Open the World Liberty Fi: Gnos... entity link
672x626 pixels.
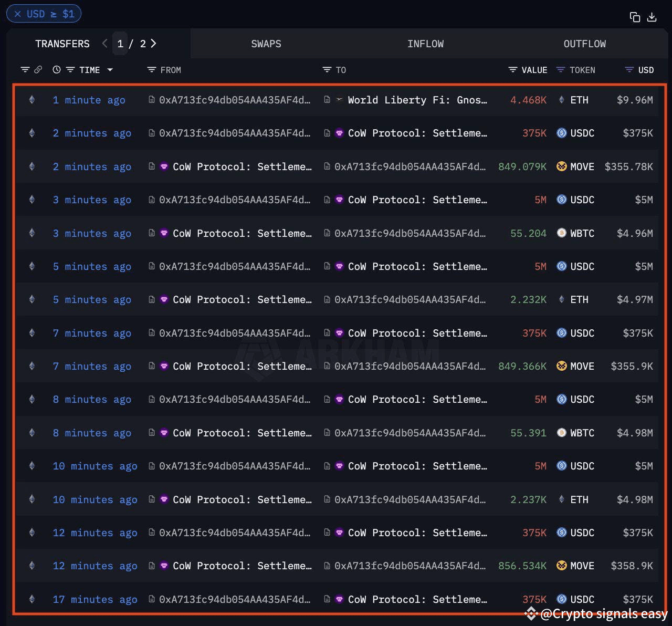tap(416, 100)
